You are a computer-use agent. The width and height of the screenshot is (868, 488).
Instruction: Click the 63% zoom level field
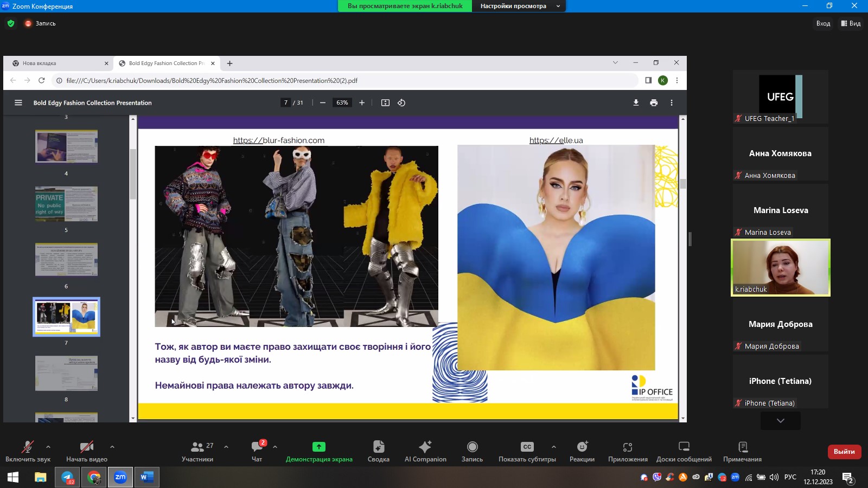(x=342, y=102)
